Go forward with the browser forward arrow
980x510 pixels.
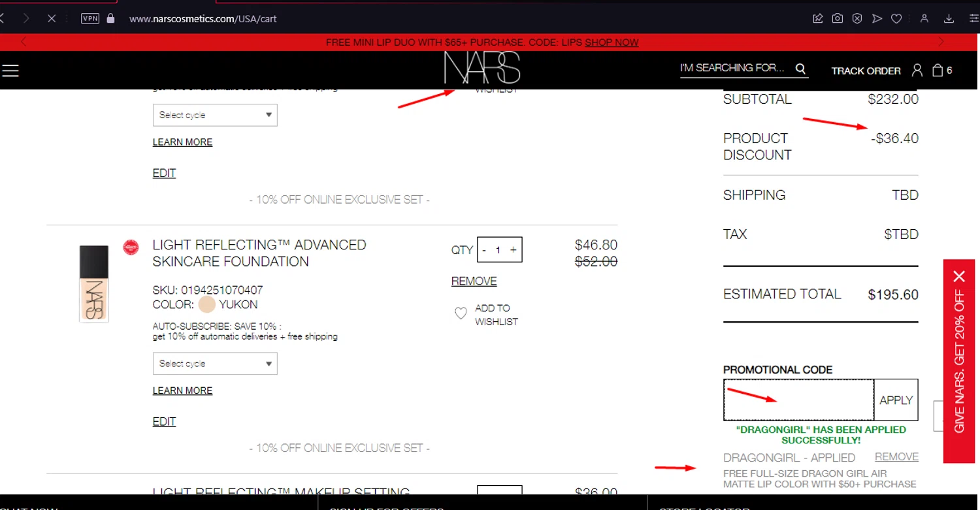[x=26, y=18]
